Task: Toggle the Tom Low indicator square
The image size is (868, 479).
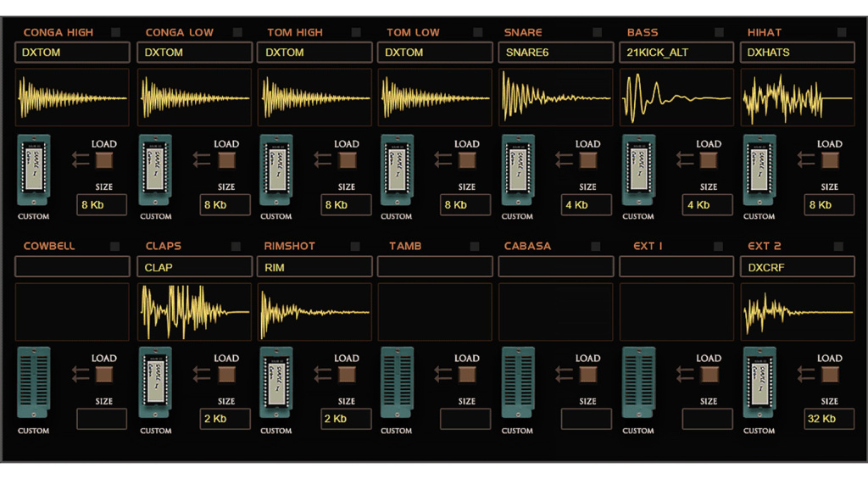Action: (x=477, y=32)
